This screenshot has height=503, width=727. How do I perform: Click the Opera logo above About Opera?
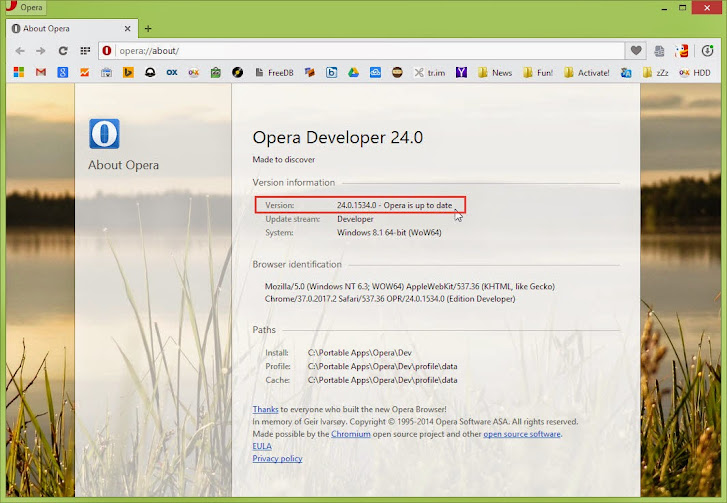click(104, 134)
